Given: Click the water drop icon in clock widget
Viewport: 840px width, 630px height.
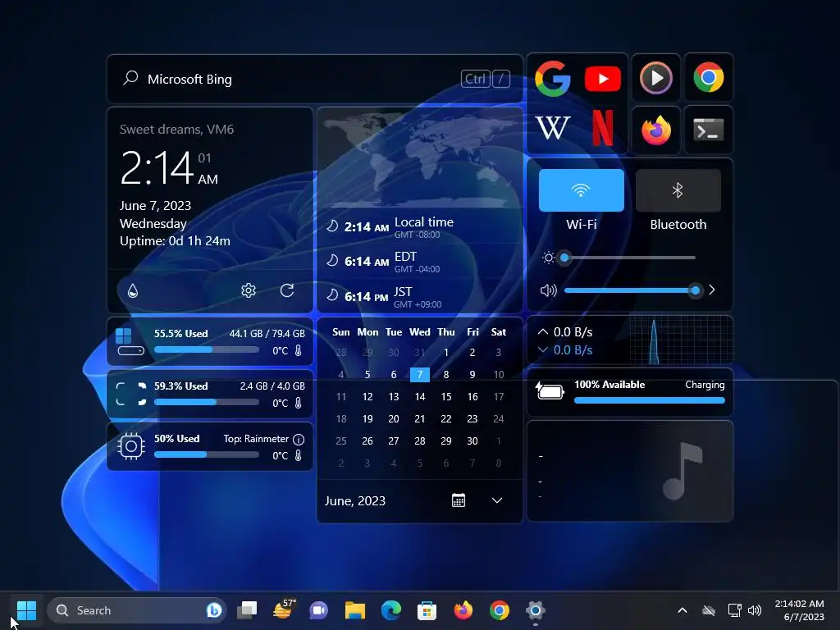Looking at the screenshot, I should click(133, 290).
